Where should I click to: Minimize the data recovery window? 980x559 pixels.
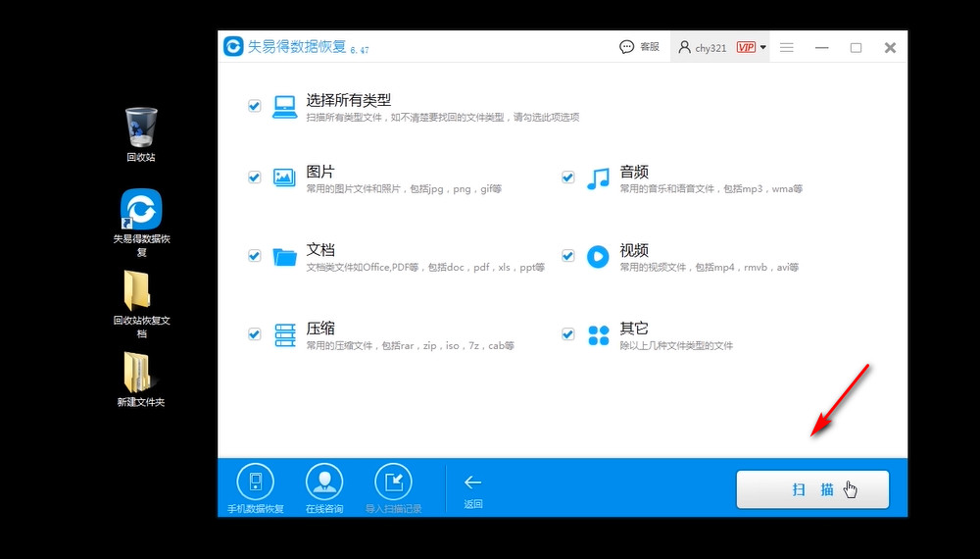822,47
